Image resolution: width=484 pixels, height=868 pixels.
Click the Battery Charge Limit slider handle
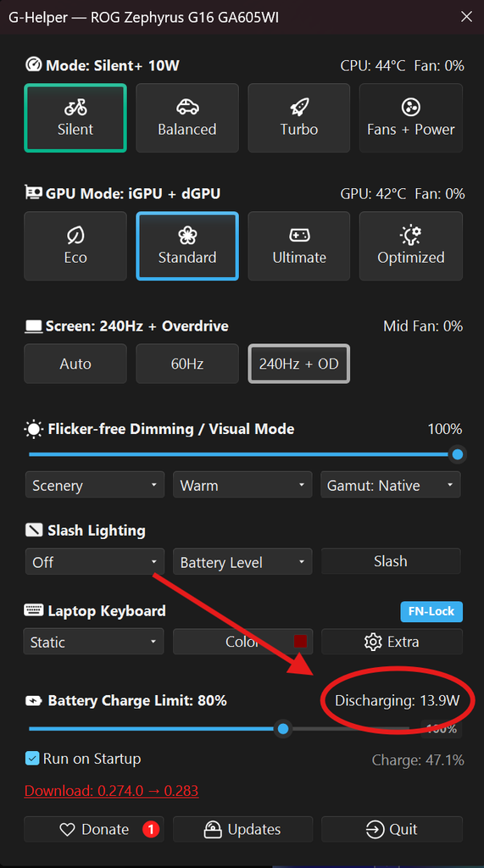click(x=283, y=728)
